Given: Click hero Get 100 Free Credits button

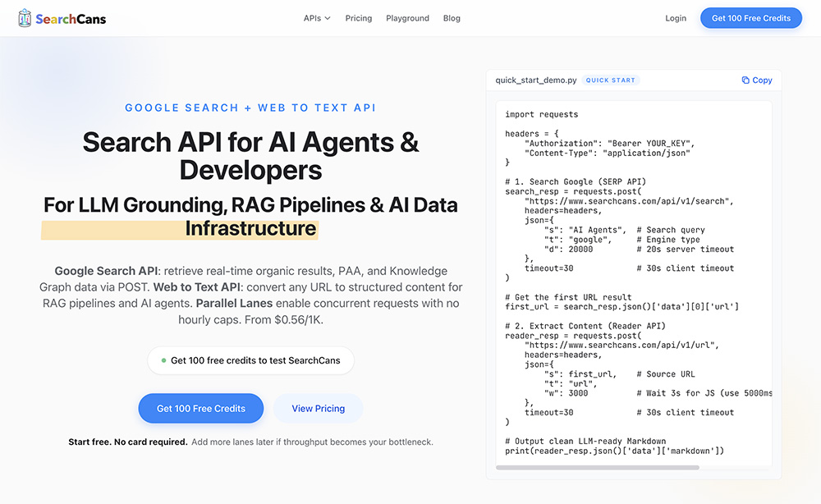Looking at the screenshot, I should click(201, 408).
